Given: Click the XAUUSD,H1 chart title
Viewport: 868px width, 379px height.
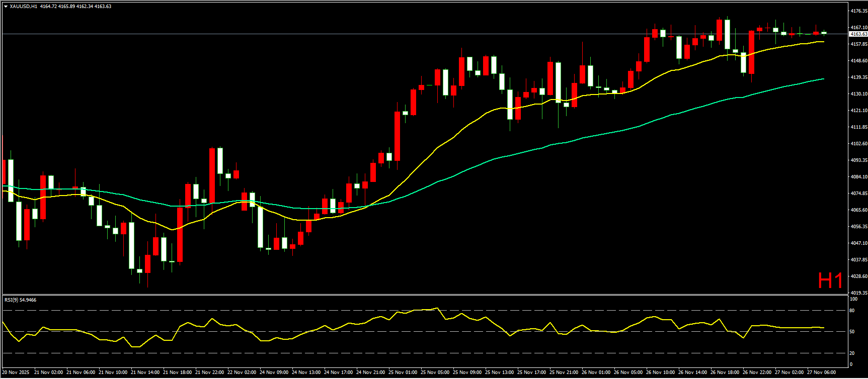Looking at the screenshot, I should (23, 7).
